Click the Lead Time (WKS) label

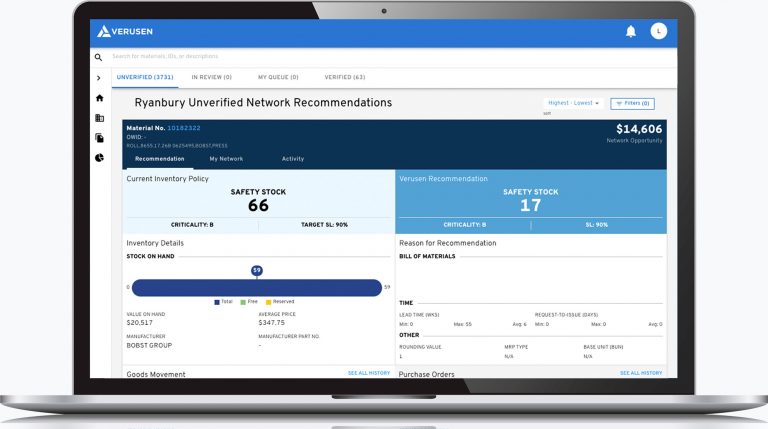[x=419, y=315]
